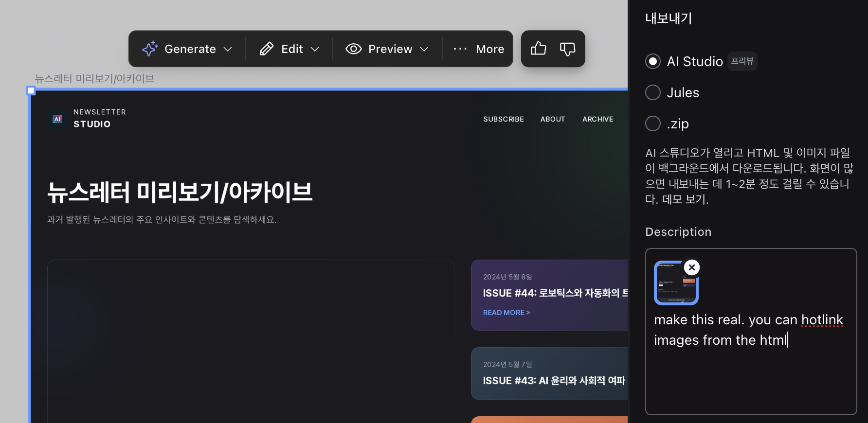Select the Jules export option
The width and height of the screenshot is (868, 423).
coord(653,92)
